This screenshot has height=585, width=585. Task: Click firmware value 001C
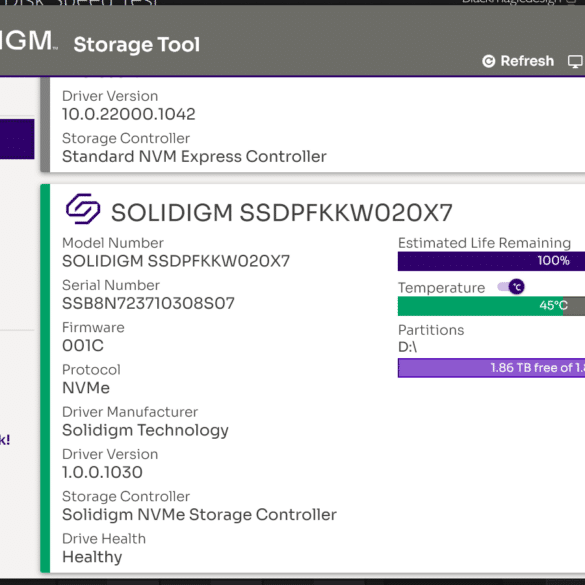click(x=83, y=345)
